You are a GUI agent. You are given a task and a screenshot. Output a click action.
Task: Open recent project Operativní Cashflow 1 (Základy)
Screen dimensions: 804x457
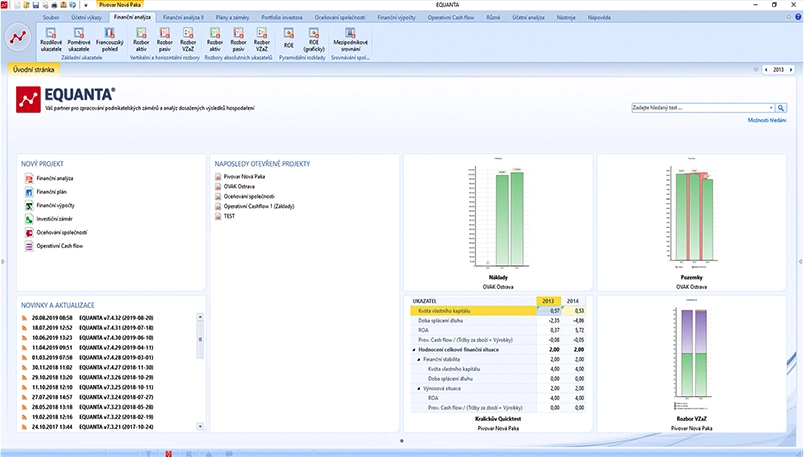[254, 206]
